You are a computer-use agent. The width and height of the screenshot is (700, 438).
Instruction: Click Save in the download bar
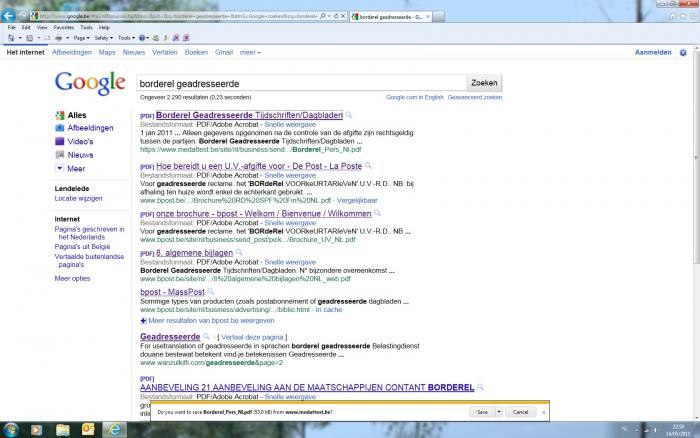482,412
